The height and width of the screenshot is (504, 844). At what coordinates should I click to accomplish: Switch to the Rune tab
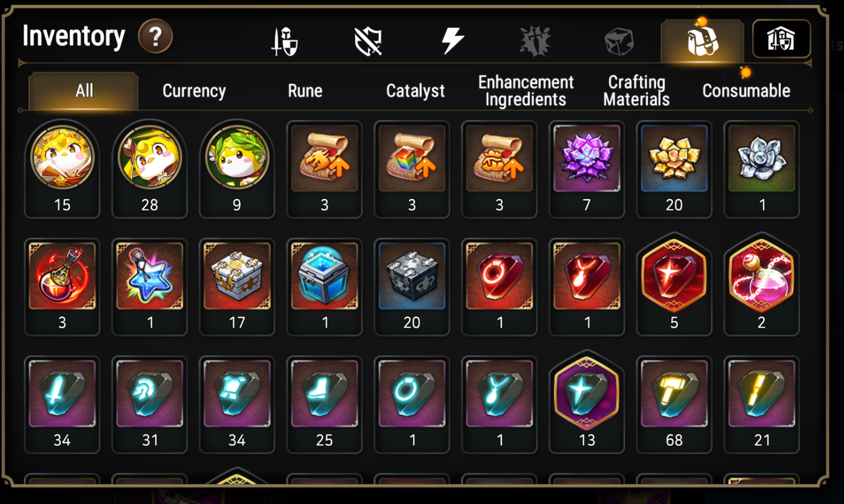(x=305, y=90)
